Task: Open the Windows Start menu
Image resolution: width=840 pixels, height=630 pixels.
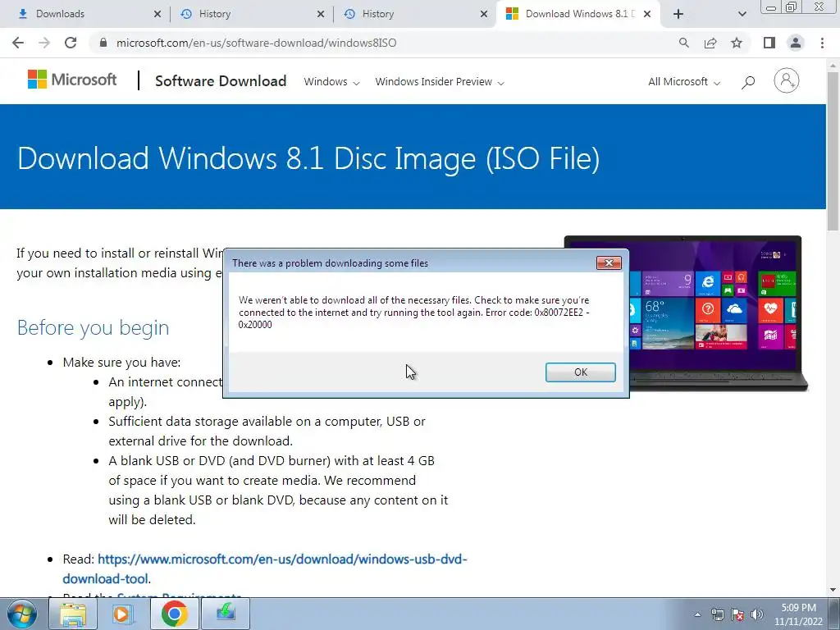Action: click(21, 614)
